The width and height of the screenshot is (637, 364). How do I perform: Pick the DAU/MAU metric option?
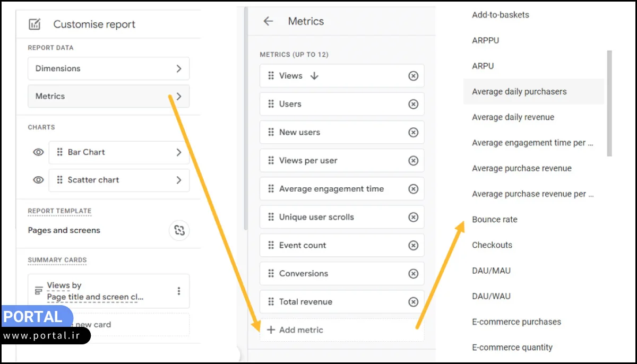pyautogui.click(x=491, y=271)
